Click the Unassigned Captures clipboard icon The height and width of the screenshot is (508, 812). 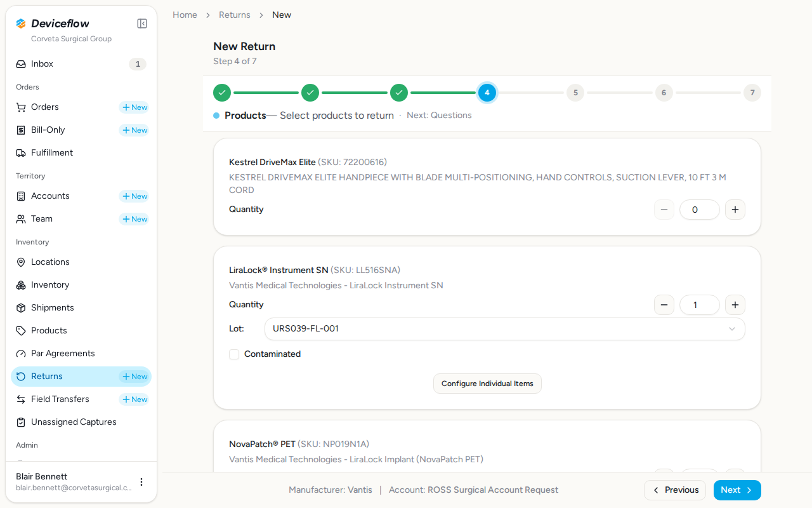[x=21, y=422]
